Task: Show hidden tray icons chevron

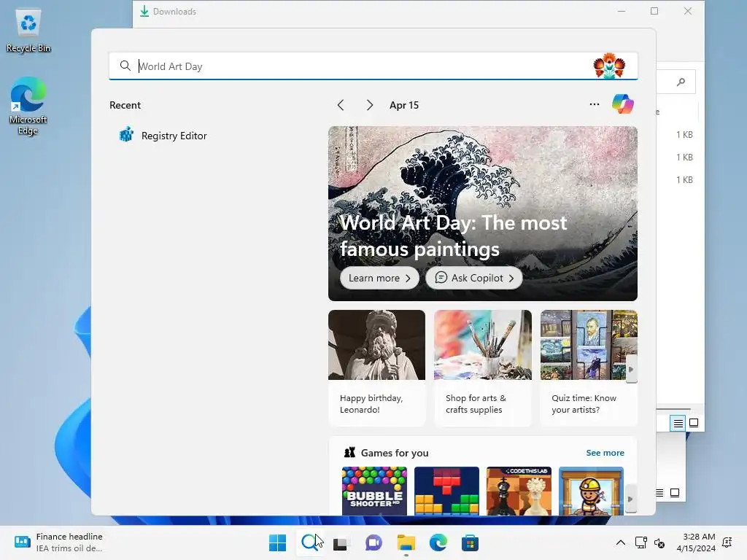Action: (621, 542)
